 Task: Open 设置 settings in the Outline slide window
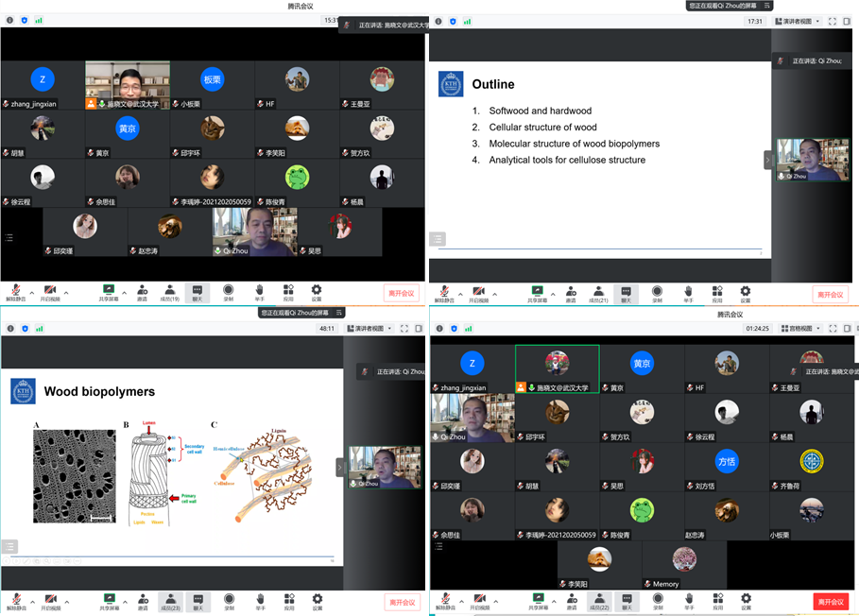click(745, 294)
